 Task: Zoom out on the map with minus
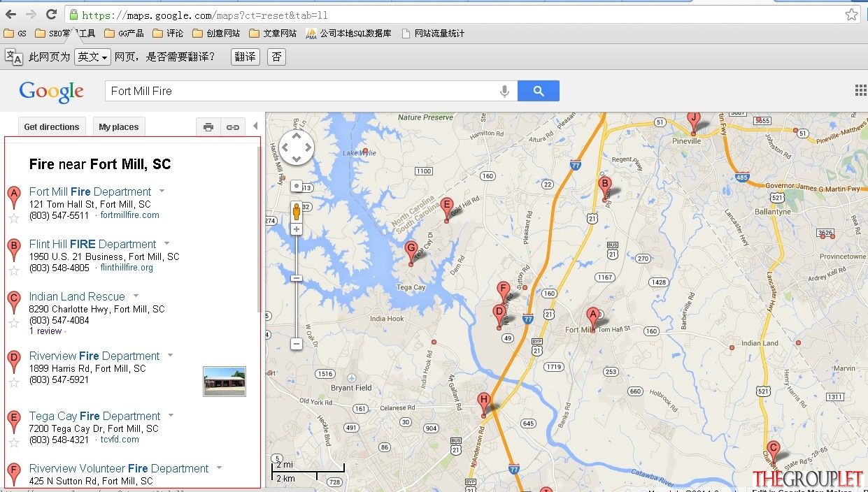point(297,344)
